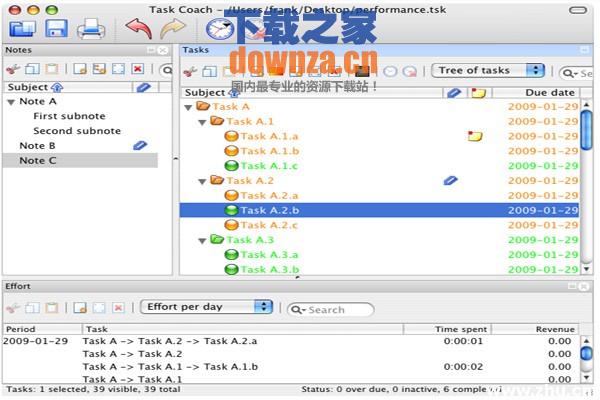This screenshot has width=600, height=400.
Task: Edit selected effort in Effort toolbar
Action: pyautogui.click(x=99, y=308)
